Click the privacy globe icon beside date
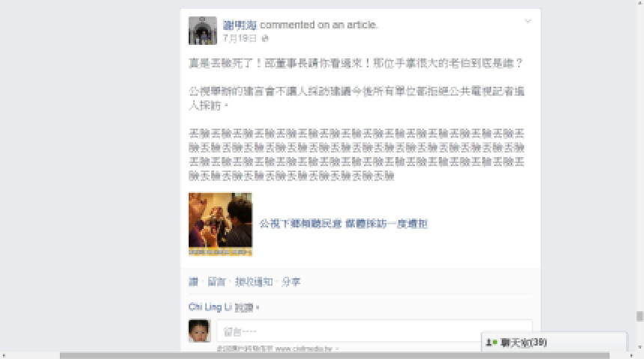The image size is (644, 359). coord(265,39)
